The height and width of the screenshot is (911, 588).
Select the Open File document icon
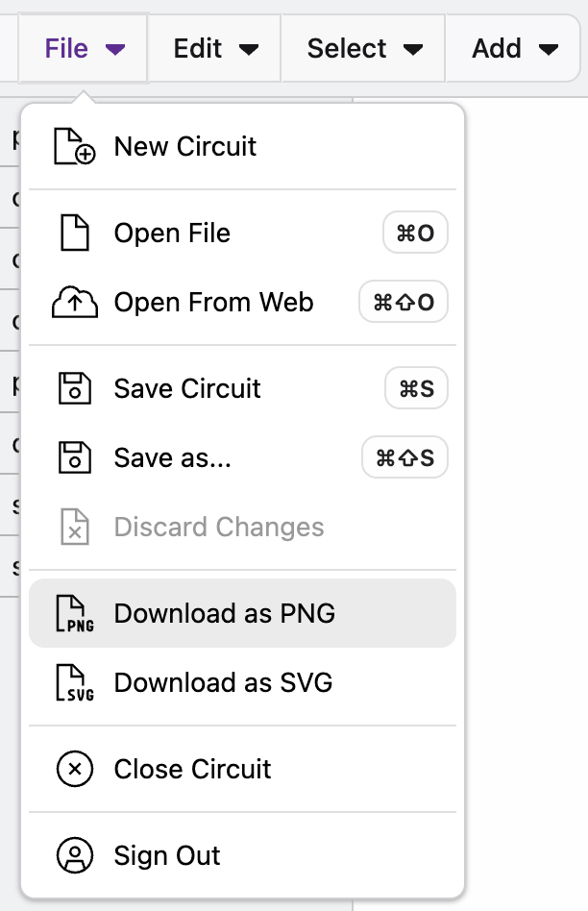tap(74, 233)
